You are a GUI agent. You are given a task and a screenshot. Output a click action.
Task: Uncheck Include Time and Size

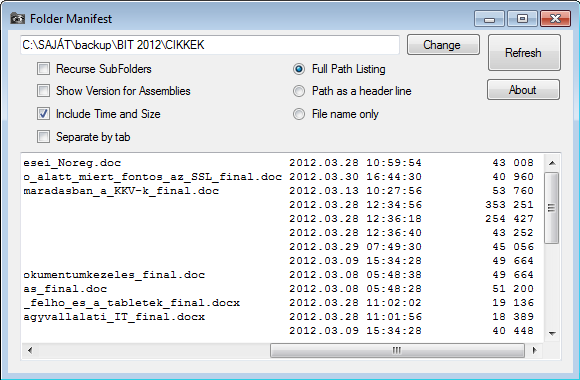(43, 114)
